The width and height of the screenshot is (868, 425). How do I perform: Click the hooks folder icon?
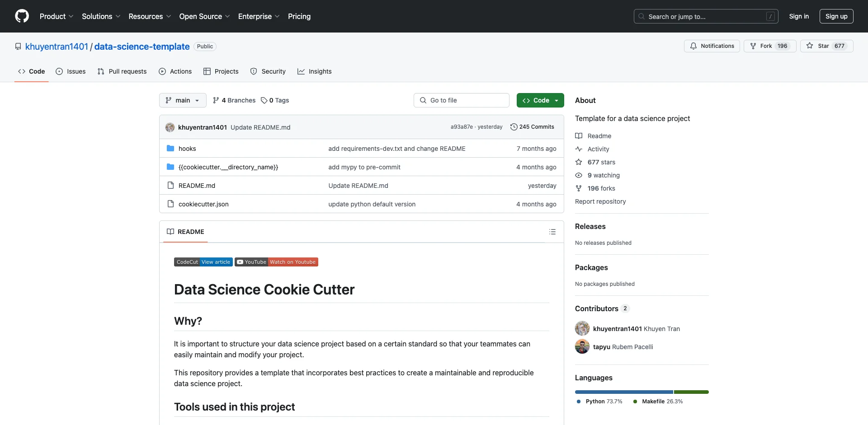[x=170, y=148]
